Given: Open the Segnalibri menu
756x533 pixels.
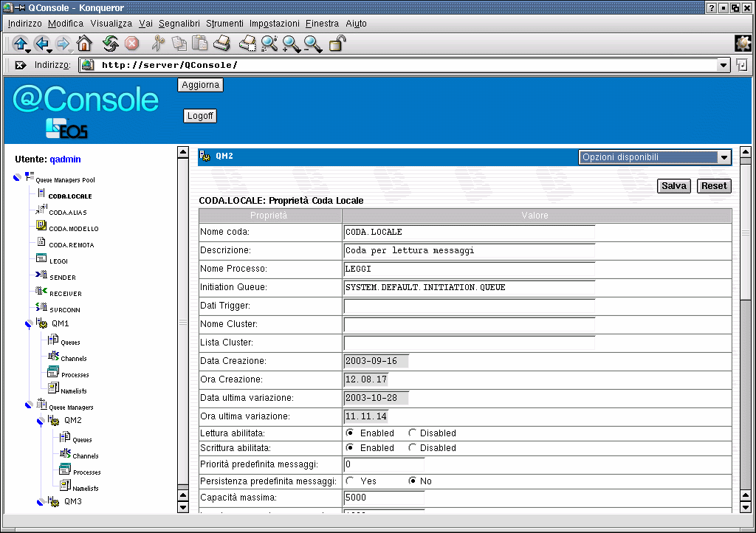Looking at the screenshot, I should [179, 24].
